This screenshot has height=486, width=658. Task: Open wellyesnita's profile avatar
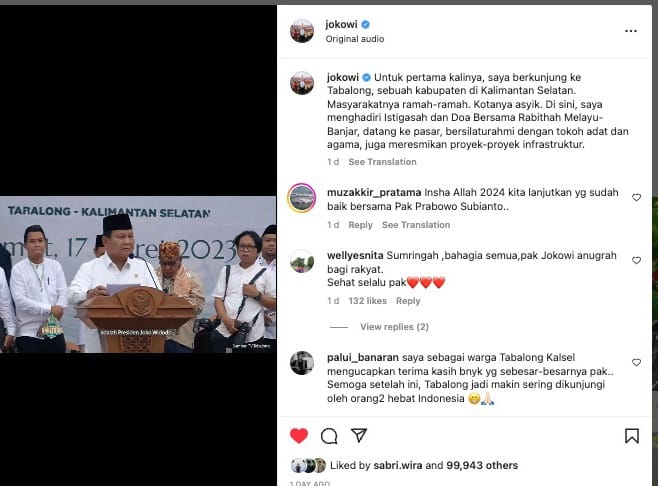(x=302, y=261)
